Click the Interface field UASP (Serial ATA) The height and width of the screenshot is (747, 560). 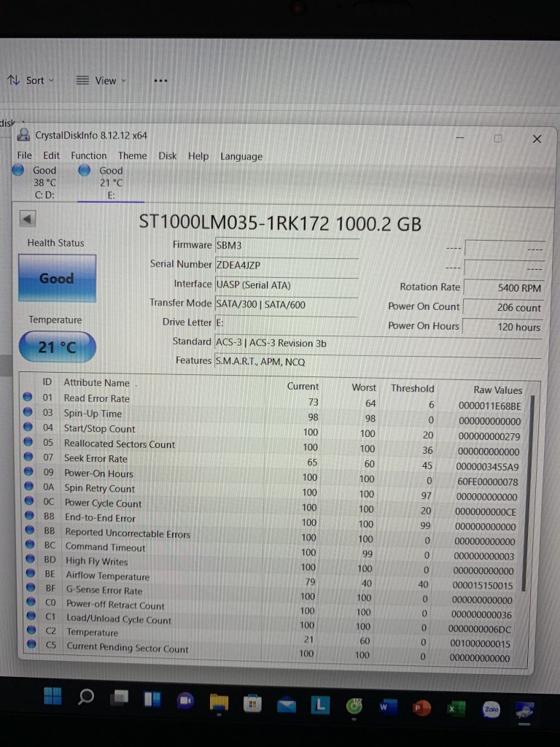(x=286, y=285)
